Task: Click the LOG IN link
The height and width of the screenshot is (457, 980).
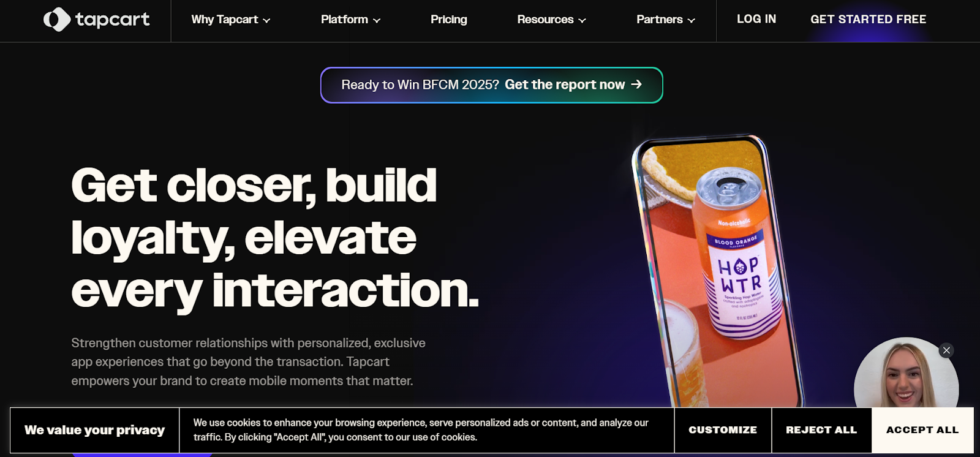Action: tap(756, 19)
